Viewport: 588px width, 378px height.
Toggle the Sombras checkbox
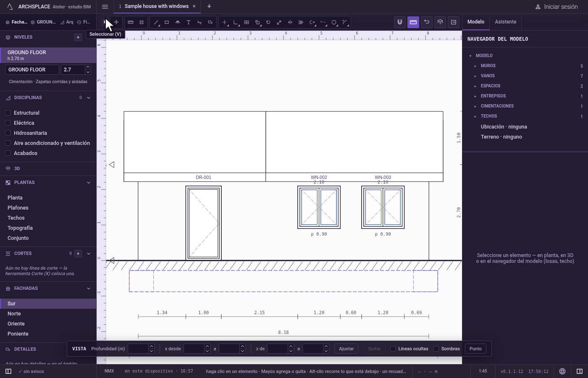[436, 349]
